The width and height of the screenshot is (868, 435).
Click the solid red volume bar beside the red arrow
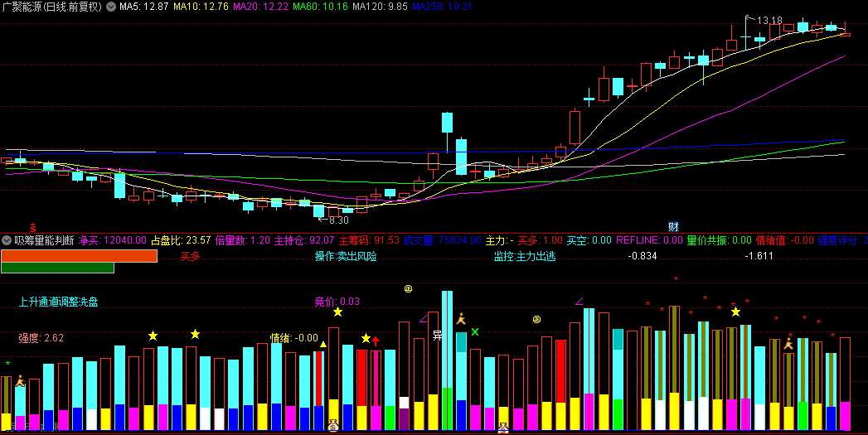pyautogui.click(x=361, y=378)
